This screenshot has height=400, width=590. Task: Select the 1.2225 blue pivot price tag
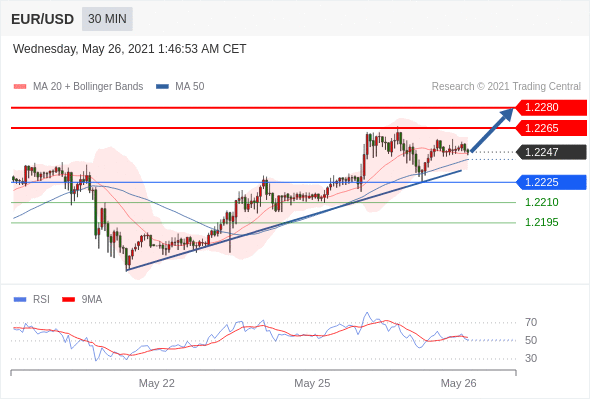tap(551, 183)
